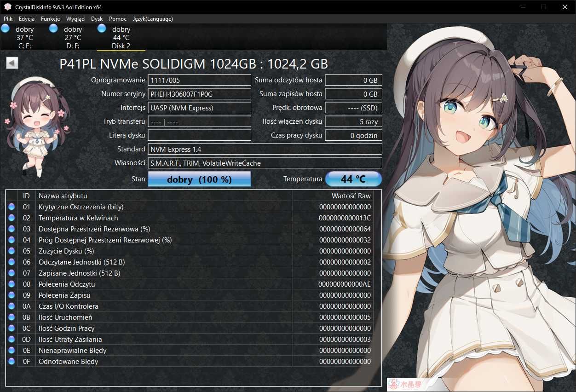Click raw value 00000000000032
This screenshot has width=576, height=392.
(x=345, y=240)
